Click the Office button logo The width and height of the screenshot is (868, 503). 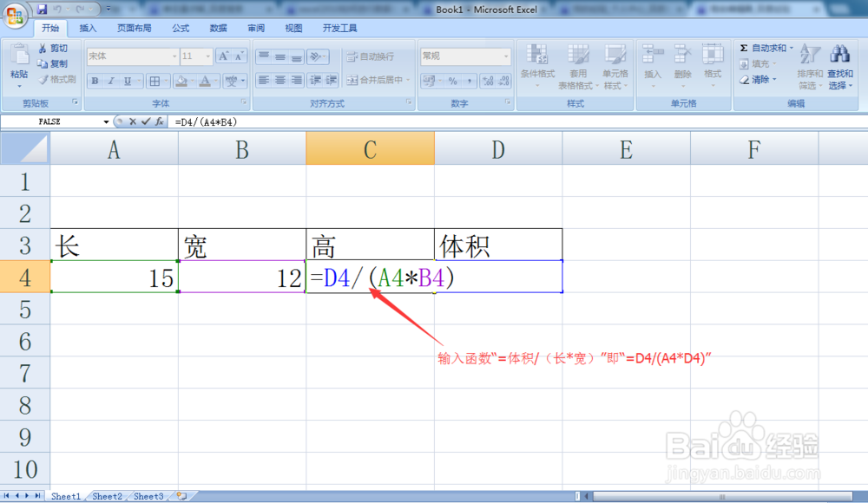(x=15, y=15)
